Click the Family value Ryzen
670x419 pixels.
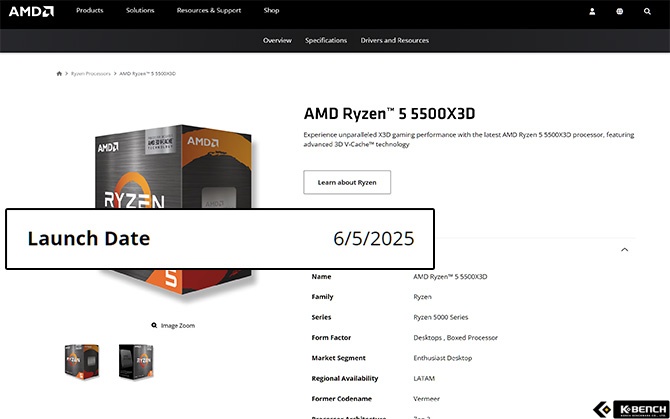(422, 297)
